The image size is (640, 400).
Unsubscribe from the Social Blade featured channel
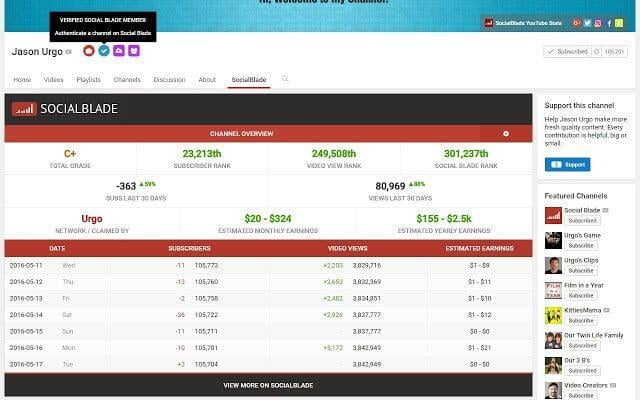[582, 221]
